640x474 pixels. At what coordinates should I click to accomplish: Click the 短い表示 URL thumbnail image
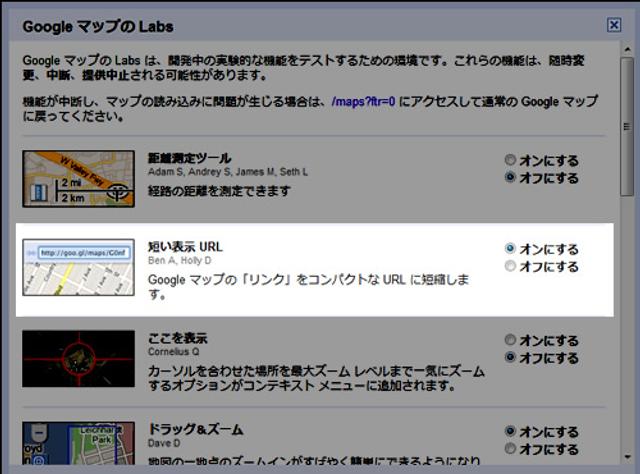[78, 267]
